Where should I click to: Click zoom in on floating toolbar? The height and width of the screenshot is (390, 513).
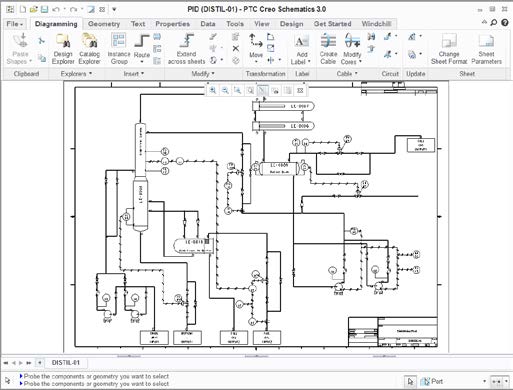coord(213,90)
